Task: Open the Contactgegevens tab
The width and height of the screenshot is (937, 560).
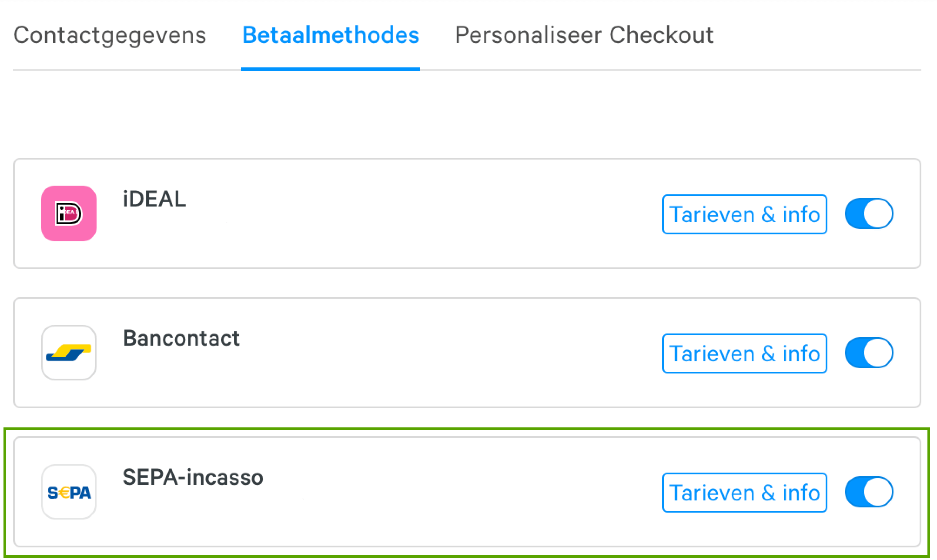Action: click(x=110, y=35)
